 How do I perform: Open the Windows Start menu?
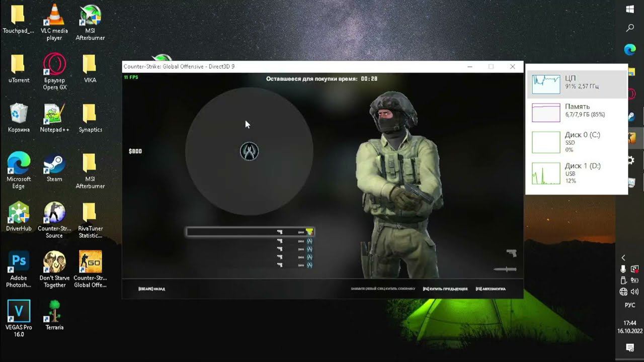630,10
